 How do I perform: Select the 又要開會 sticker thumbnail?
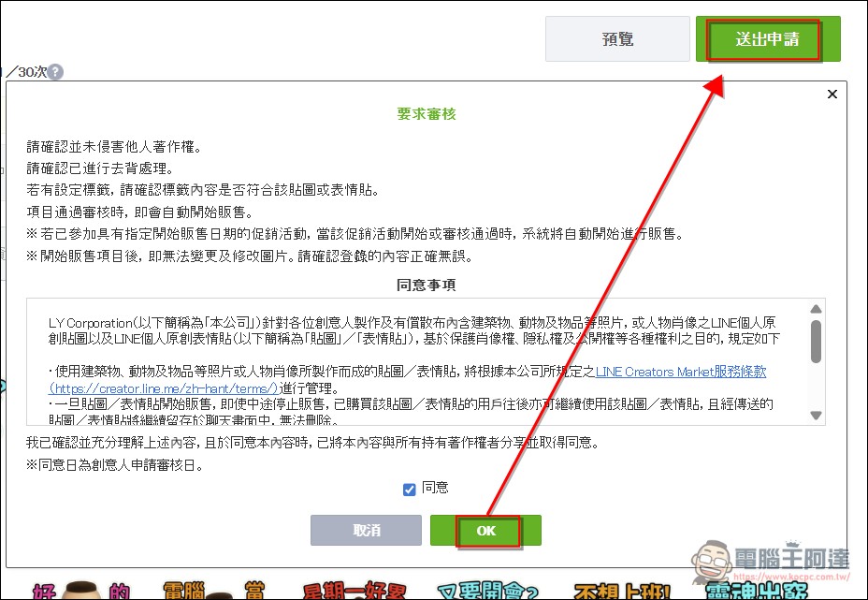click(x=487, y=590)
